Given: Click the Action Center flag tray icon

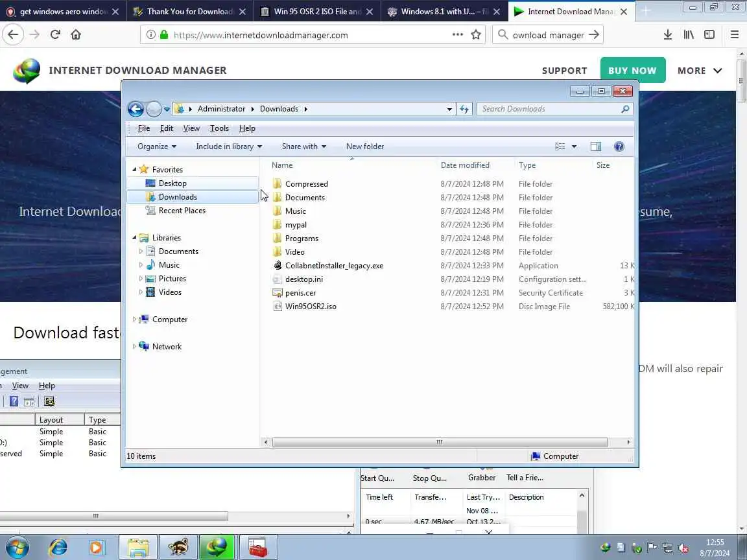Looking at the screenshot, I should tap(652, 548).
